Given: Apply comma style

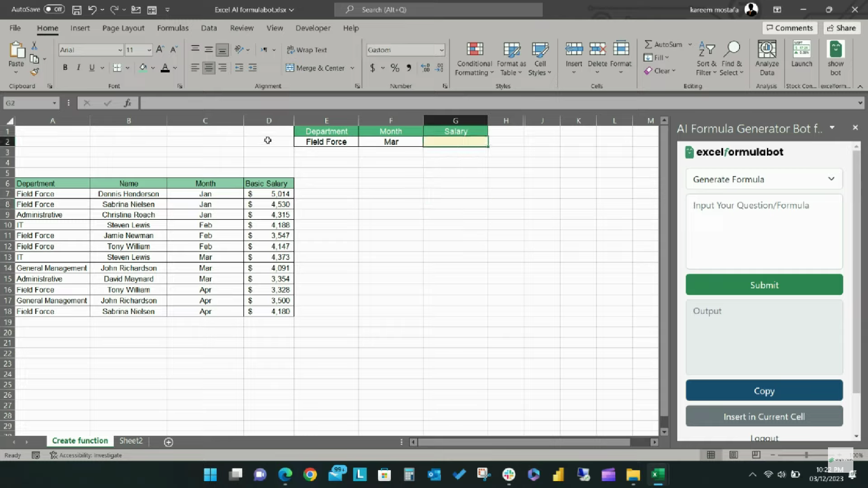Looking at the screenshot, I should click(x=409, y=68).
